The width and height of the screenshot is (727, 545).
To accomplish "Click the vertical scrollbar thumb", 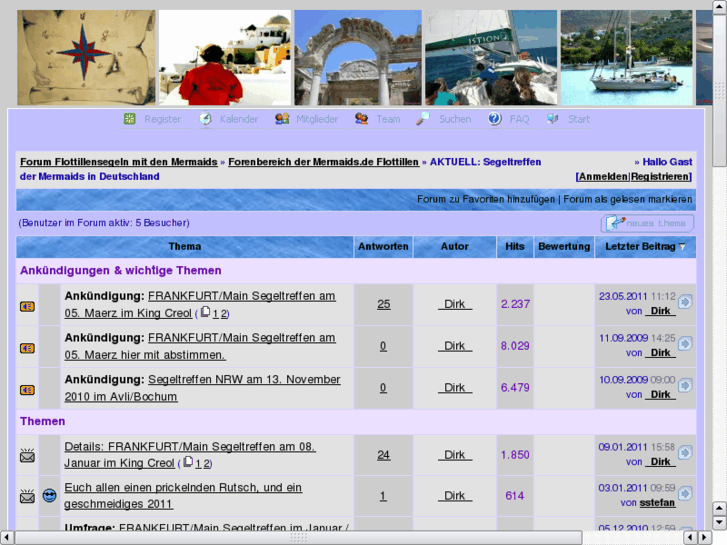I will point(719,90).
